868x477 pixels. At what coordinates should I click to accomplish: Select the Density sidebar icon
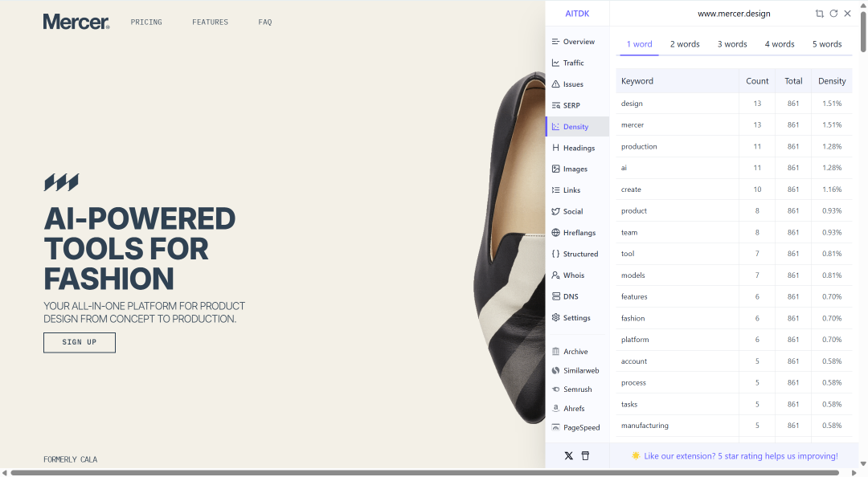click(556, 127)
